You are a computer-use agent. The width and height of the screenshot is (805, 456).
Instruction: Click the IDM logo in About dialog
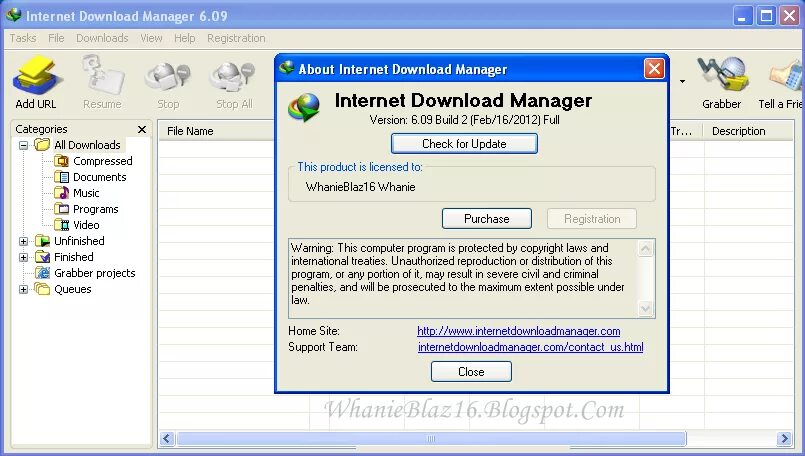[304, 107]
